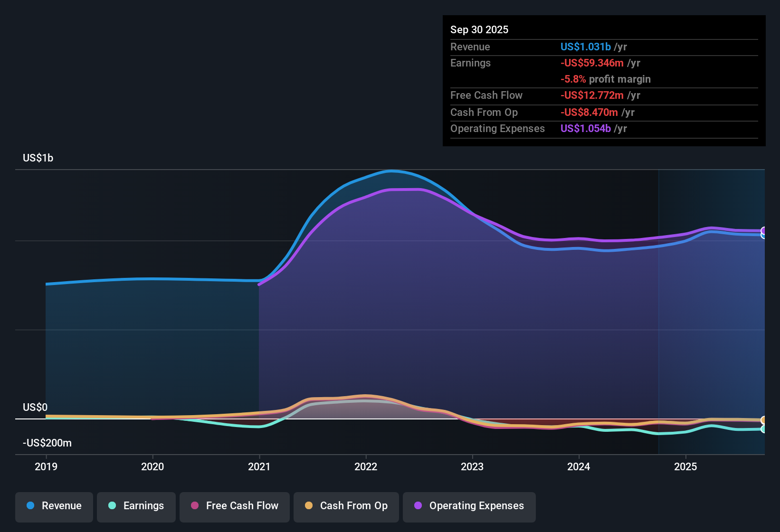
Task: Expand the Sep 30 2025 tooltip header
Action: click(479, 29)
